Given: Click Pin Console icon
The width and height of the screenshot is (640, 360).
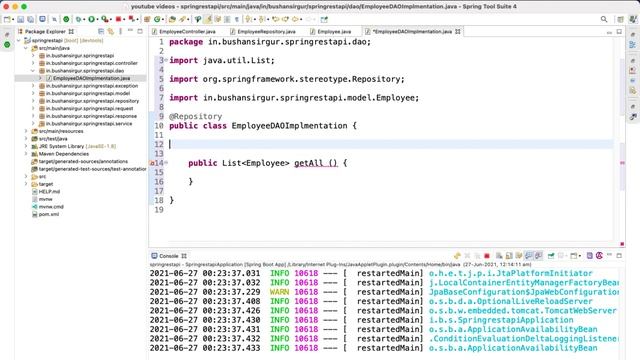Looking at the screenshot, I should pyautogui.click(x=551, y=256).
